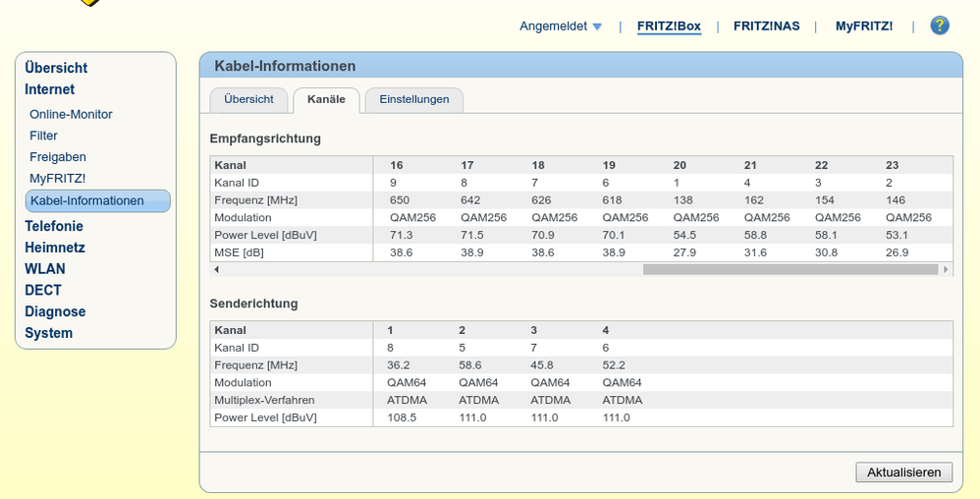Open WLAN in the sidebar menu
This screenshot has width=980, height=499.
[x=45, y=269]
